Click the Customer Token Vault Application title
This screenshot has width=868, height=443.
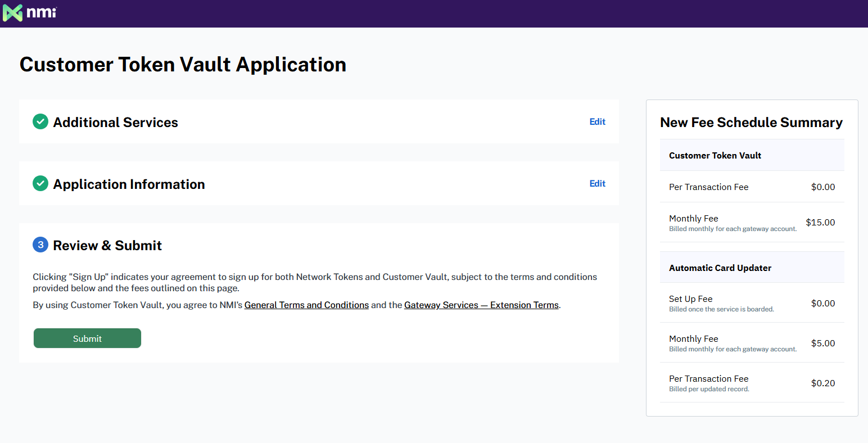coord(183,65)
